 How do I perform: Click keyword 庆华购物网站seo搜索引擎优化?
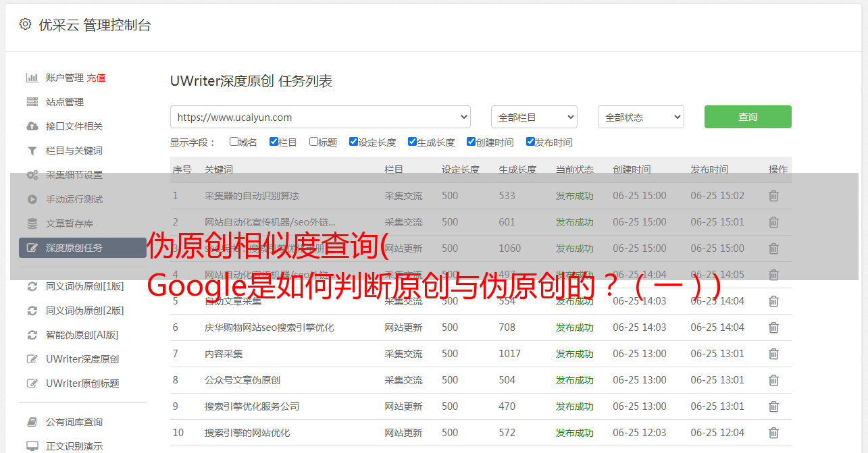click(270, 327)
